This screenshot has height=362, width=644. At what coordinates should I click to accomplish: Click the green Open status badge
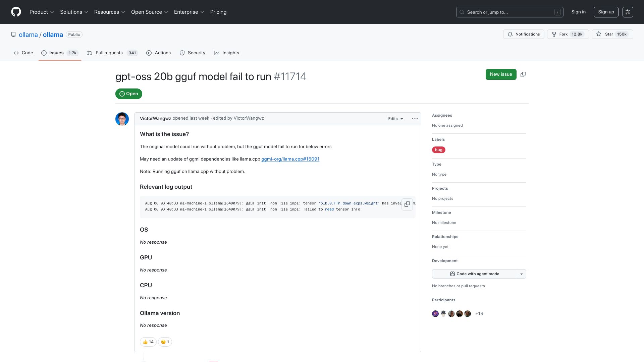(129, 94)
